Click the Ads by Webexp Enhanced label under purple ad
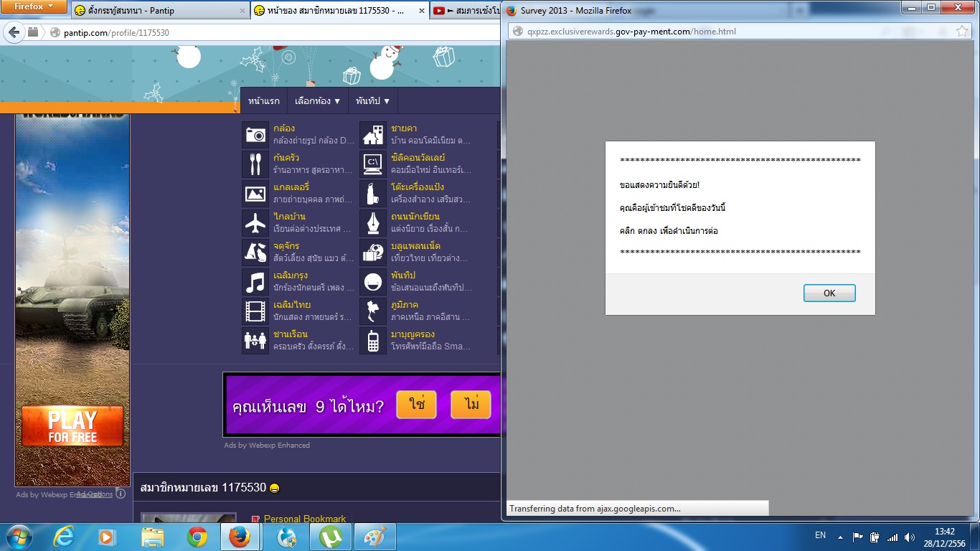This screenshot has width=980, height=551. (x=267, y=446)
